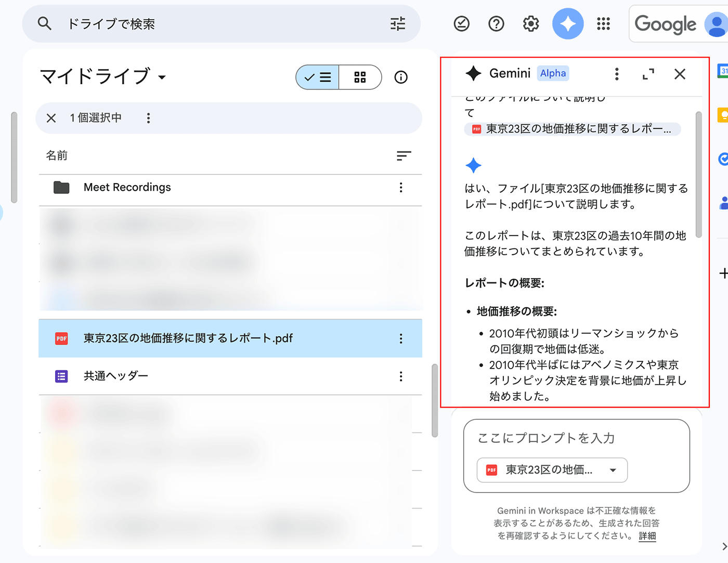Screen dimensions: 728x563
Task: Open the Google account avatar
Action: point(717,24)
